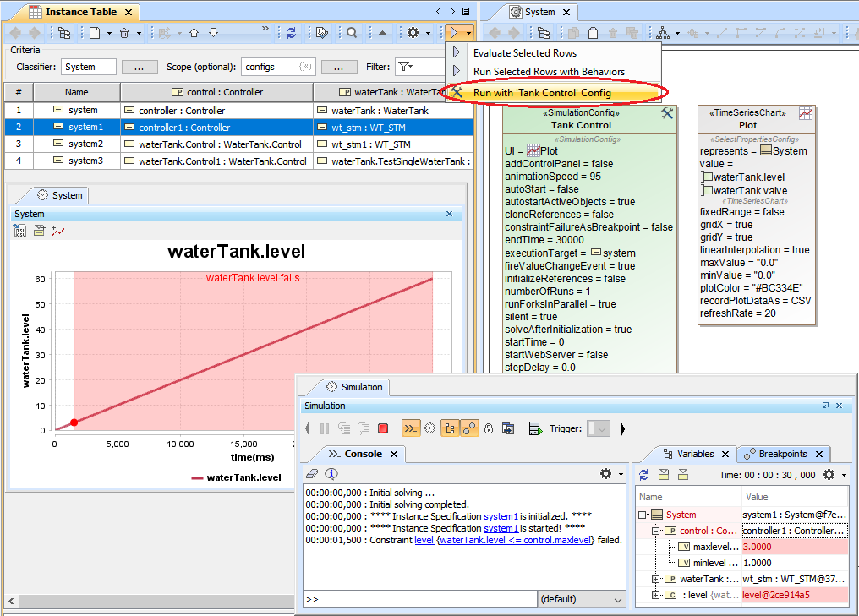The image size is (859, 616).
Task: Click the delete trash can icon in toolbar
Action: (125, 33)
